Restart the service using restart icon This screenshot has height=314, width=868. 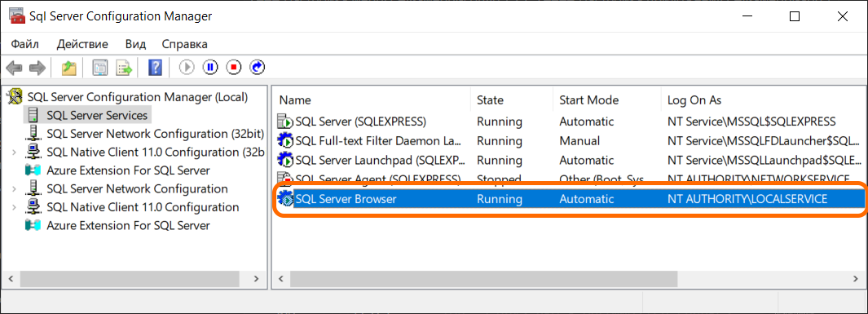click(258, 68)
